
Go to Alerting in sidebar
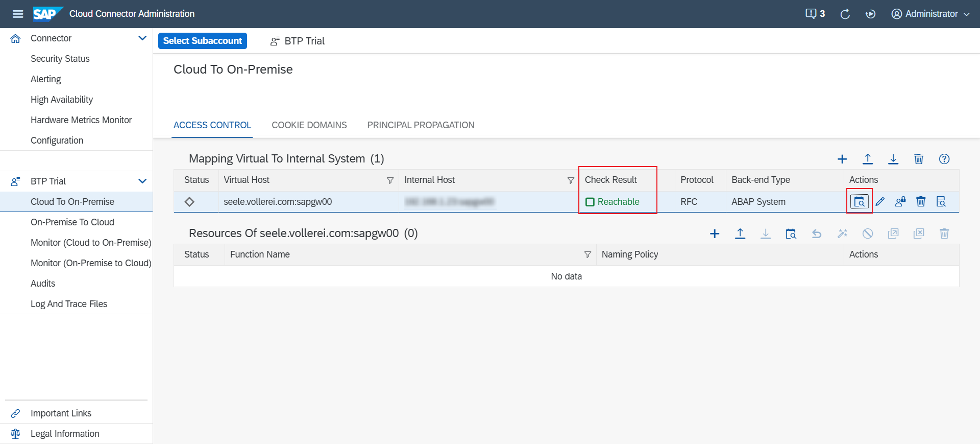(x=46, y=79)
